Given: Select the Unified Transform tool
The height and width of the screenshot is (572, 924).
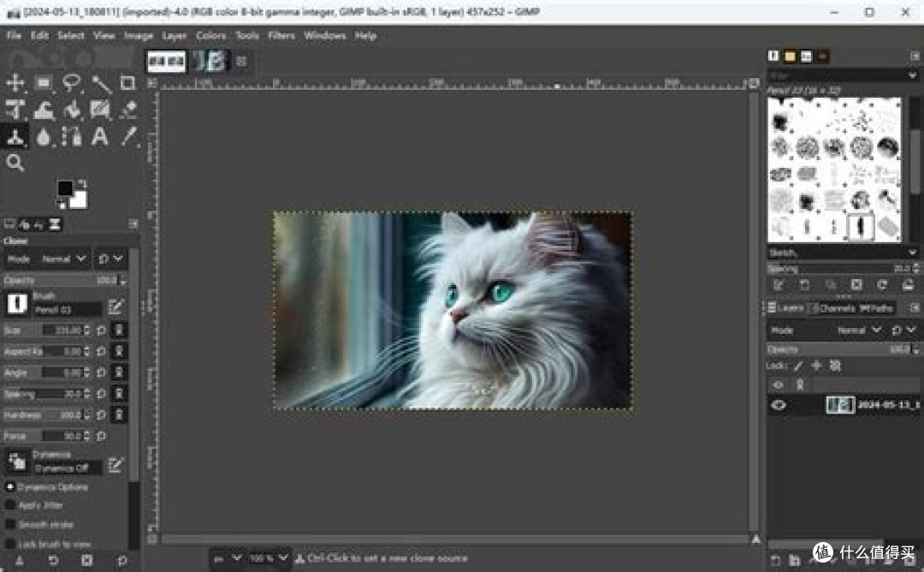Looking at the screenshot, I should (x=15, y=110).
